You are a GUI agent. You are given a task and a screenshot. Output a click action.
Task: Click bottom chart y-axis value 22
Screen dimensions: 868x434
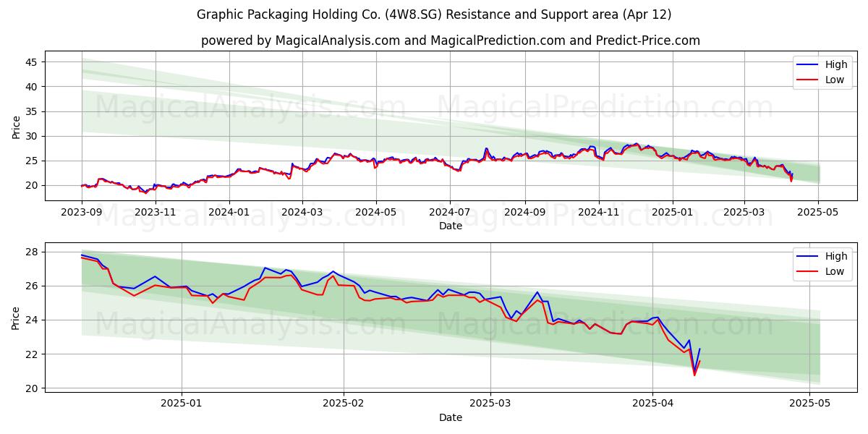tap(32, 354)
